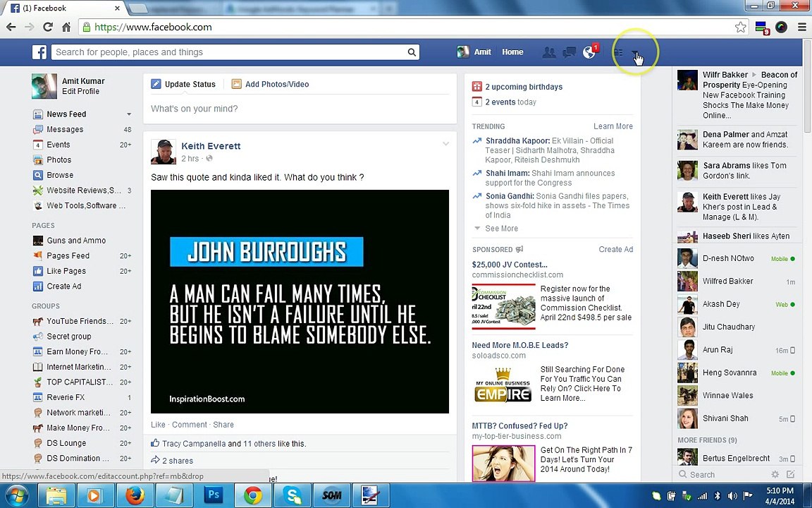
Task: Open 2 upcoming birthdays
Action: 524,87
